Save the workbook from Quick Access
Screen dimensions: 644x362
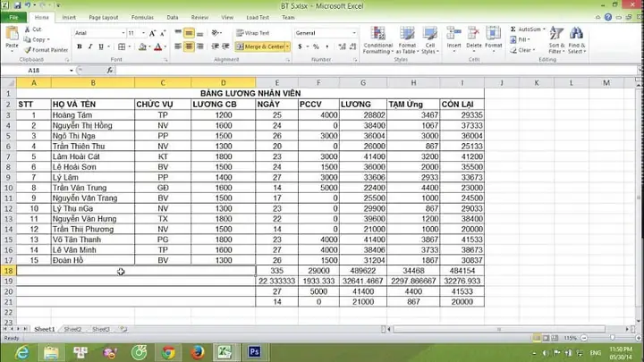pos(17,5)
